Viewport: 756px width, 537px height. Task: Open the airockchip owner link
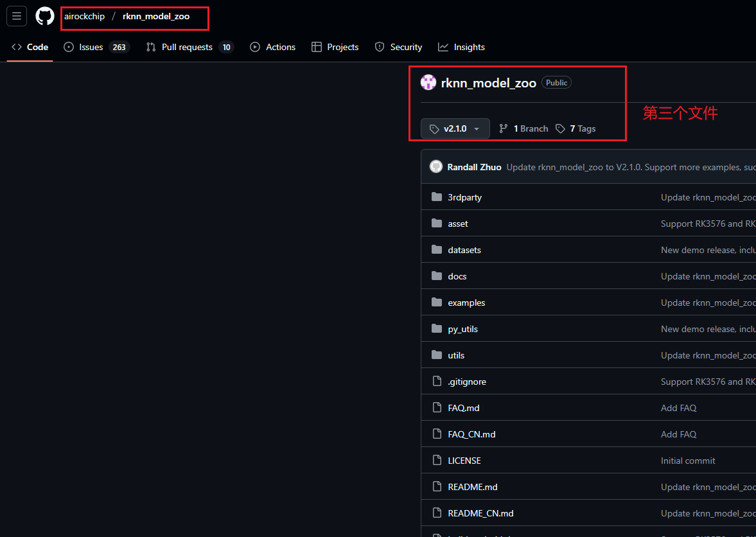[84, 17]
